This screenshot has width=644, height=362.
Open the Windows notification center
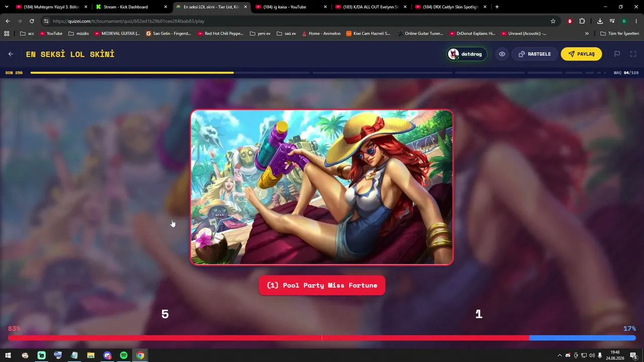pos(633,355)
